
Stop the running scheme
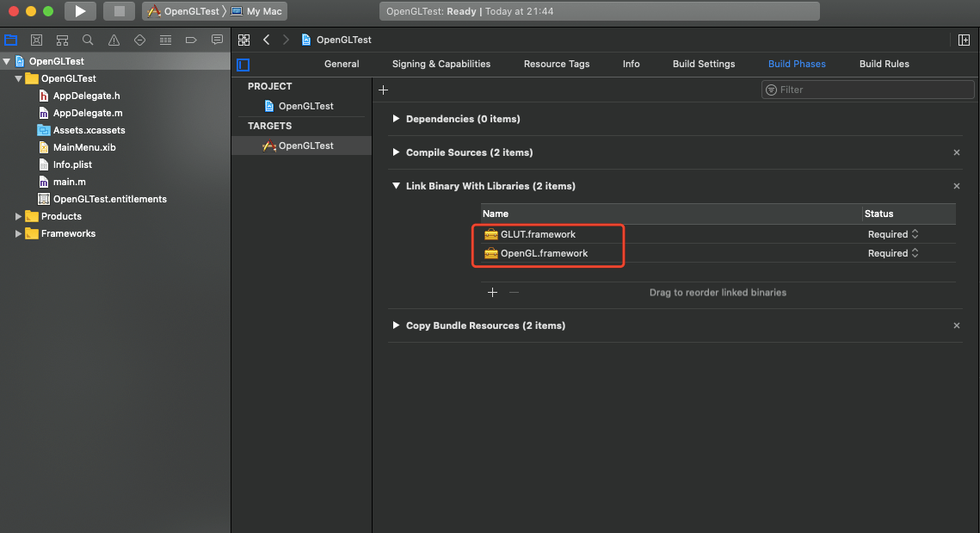[x=119, y=11]
